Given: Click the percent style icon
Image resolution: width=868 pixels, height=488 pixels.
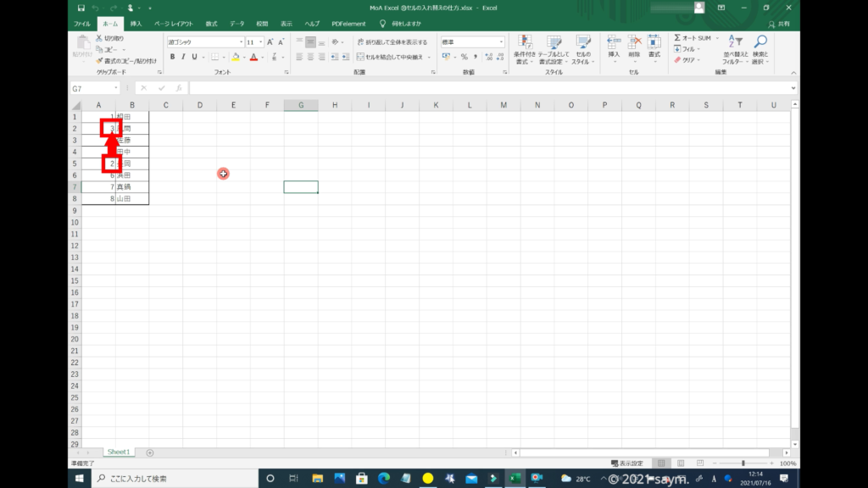Looking at the screenshot, I should (x=464, y=57).
